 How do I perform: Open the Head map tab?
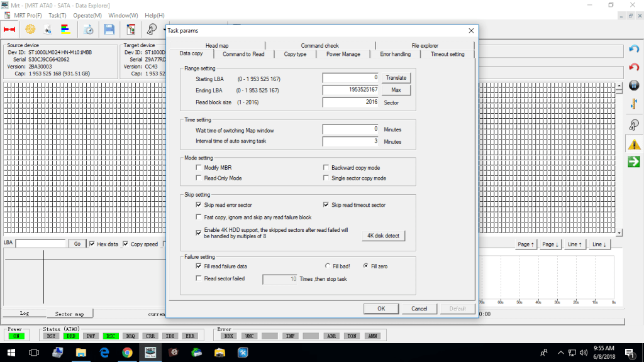[x=216, y=46]
